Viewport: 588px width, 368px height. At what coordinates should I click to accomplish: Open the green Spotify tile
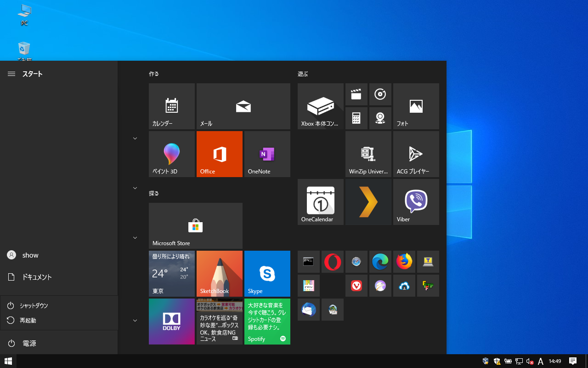click(267, 322)
